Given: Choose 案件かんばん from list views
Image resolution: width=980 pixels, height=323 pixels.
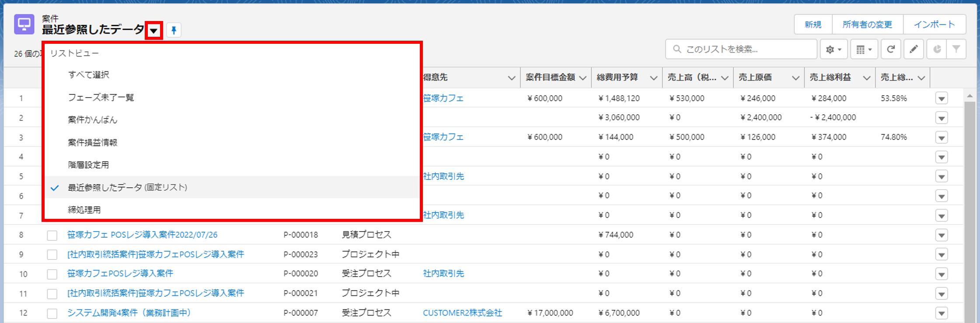Looking at the screenshot, I should [232, 120].
